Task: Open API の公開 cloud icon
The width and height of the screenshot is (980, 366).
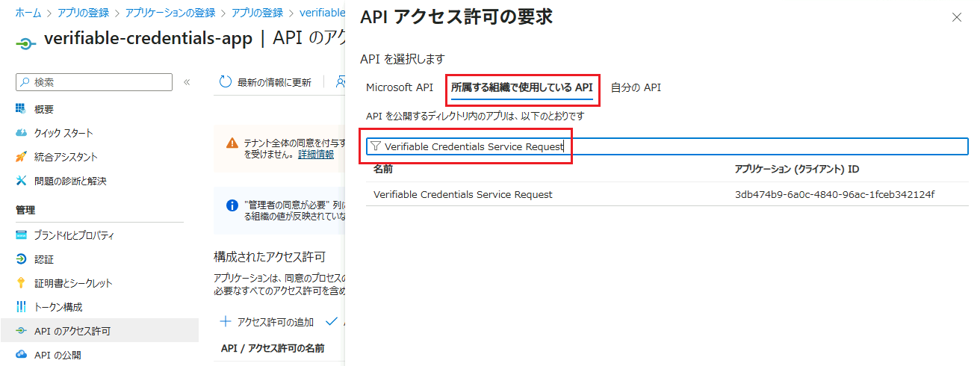Action: point(21,355)
